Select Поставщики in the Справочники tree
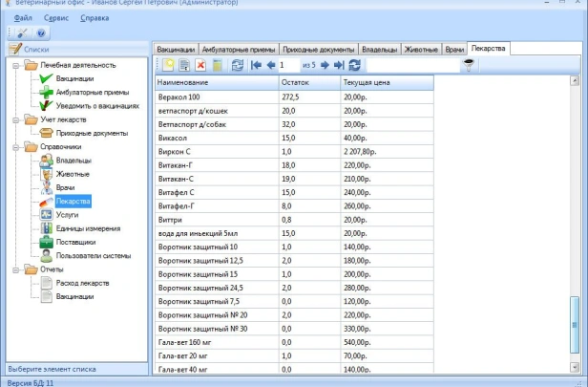Screen dimensions: 588x387 click(75, 242)
